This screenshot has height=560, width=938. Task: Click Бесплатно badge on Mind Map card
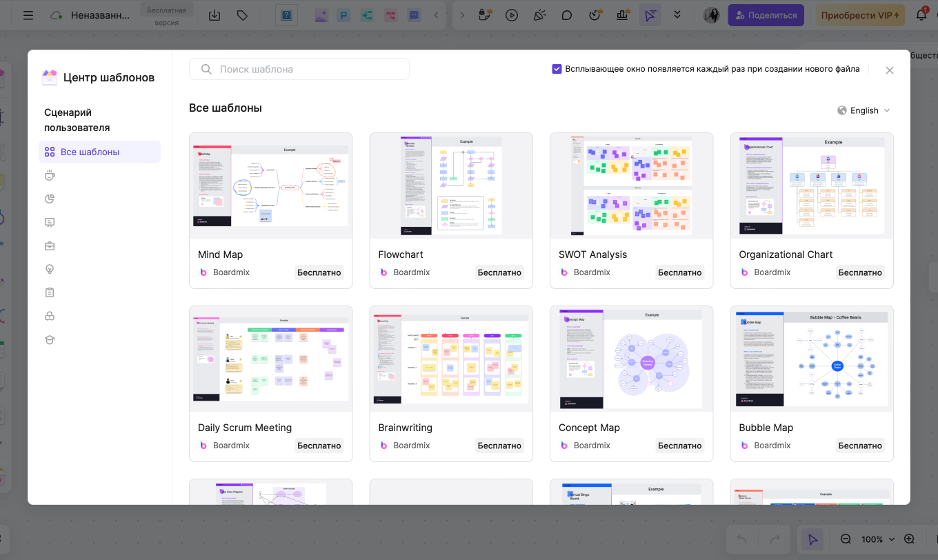pos(319,272)
